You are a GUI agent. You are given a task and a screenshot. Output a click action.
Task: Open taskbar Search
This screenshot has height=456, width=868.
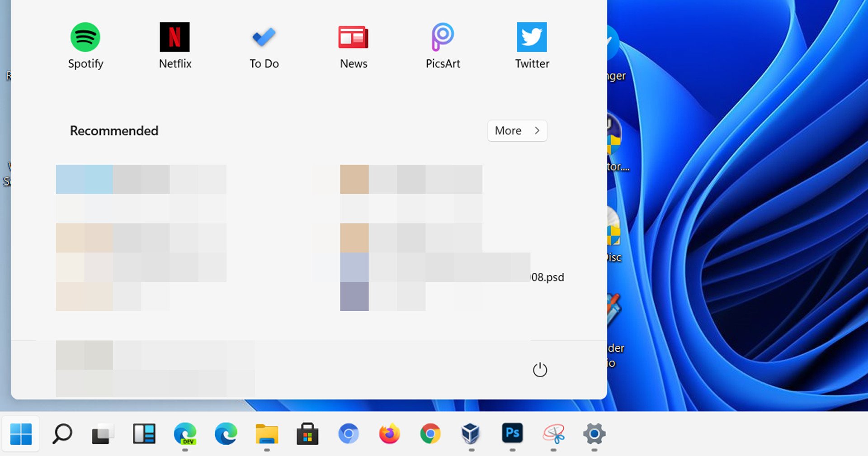62,434
